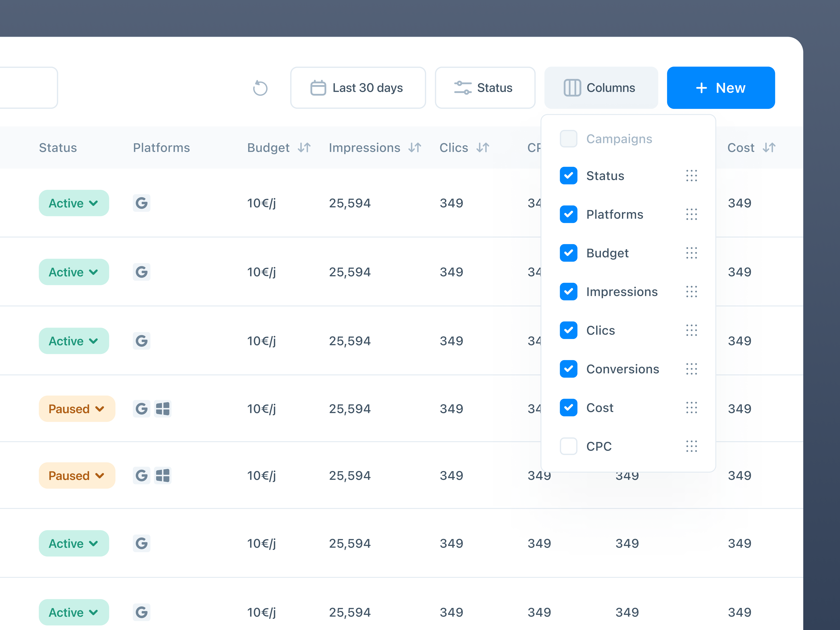Open the Status filter menu
The width and height of the screenshot is (840, 630).
485,88
